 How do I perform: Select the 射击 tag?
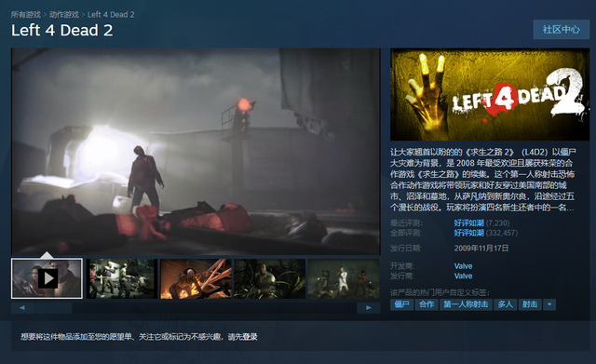[530, 304]
